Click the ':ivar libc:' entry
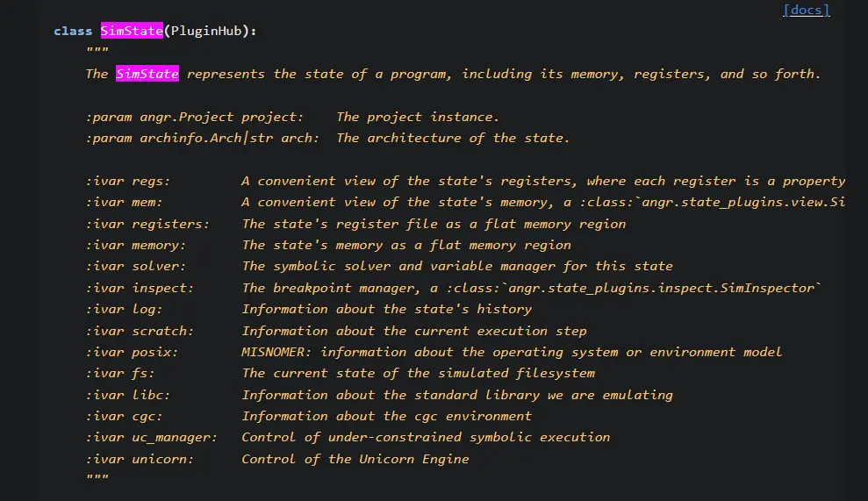Viewport: 868px width, 501px height. (x=128, y=395)
